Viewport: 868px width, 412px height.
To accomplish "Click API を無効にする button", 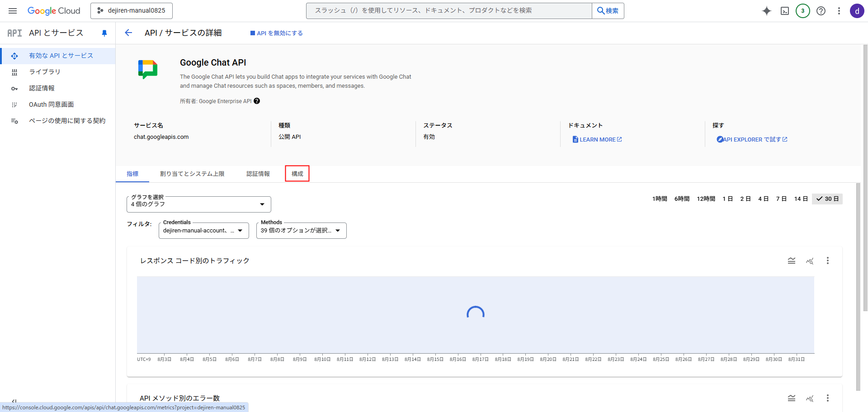I will point(277,33).
